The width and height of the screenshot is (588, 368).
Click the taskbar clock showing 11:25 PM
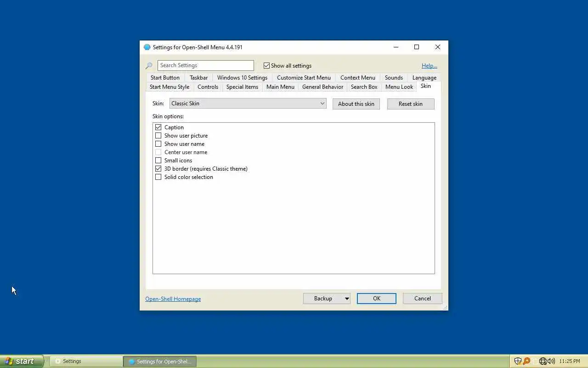(570, 361)
